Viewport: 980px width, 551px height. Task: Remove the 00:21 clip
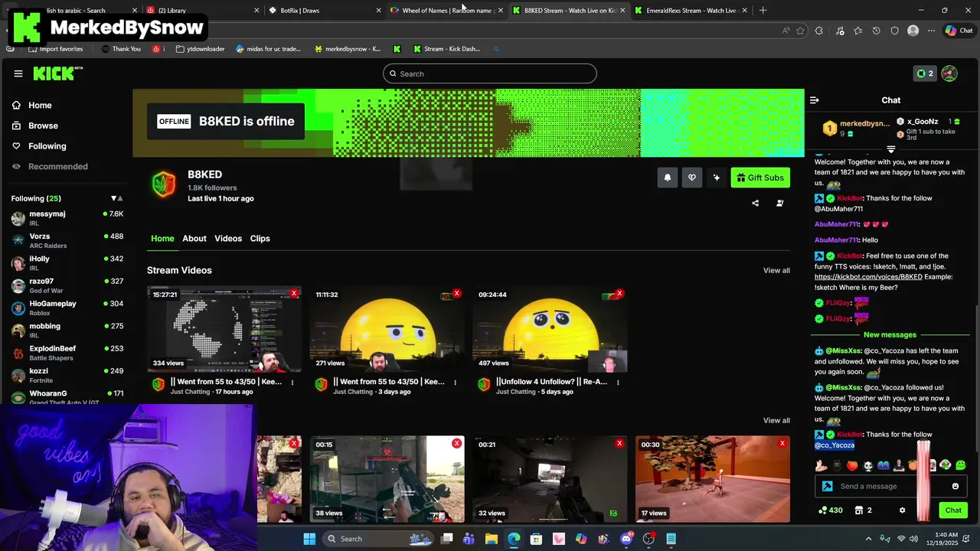point(619,443)
